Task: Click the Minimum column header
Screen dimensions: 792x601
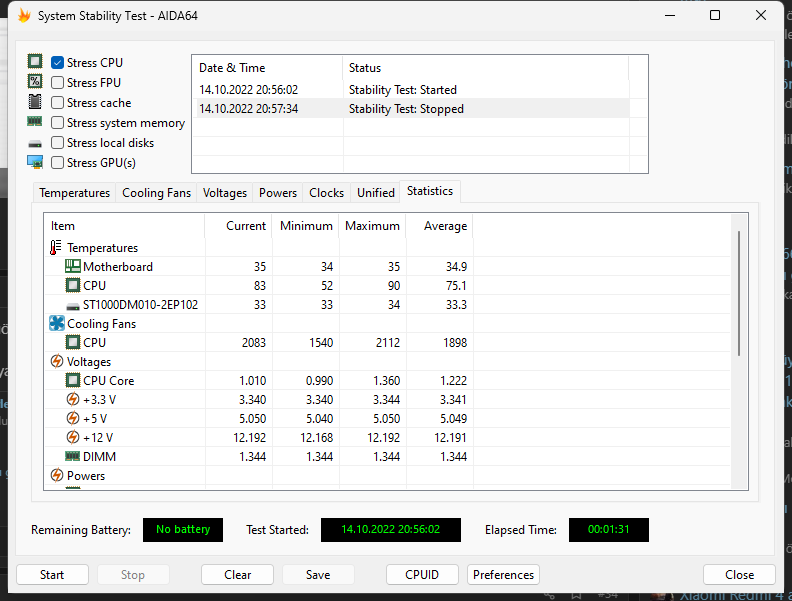Action: (306, 226)
